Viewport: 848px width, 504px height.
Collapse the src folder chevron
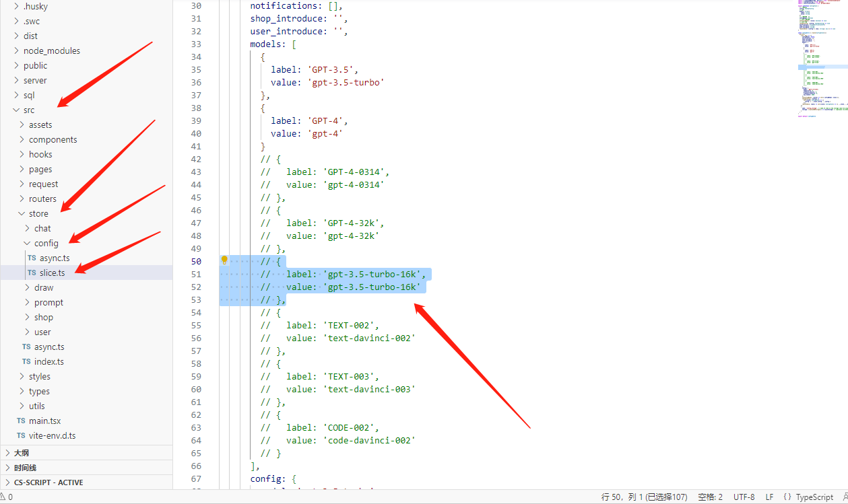point(16,110)
